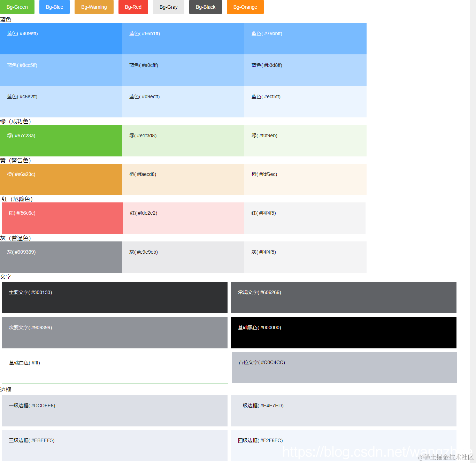Click the Bg-Green button
The width and height of the screenshot is (476, 463).
coord(17,7)
